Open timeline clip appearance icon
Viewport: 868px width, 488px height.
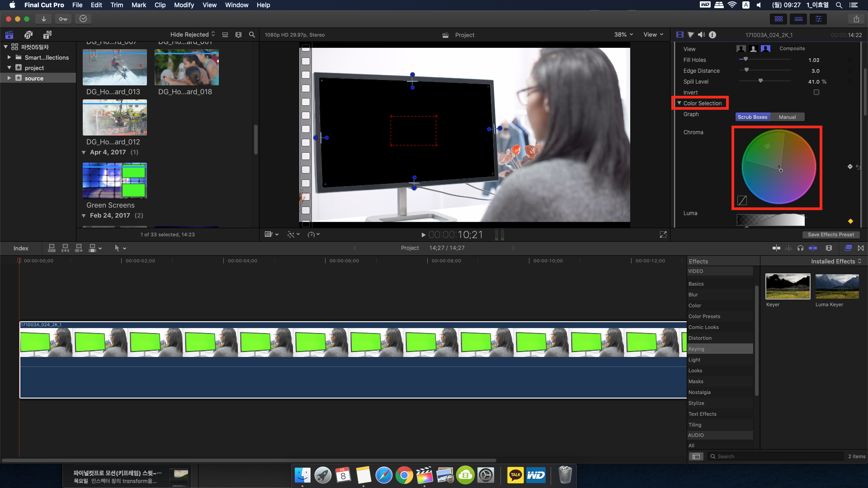click(x=829, y=248)
